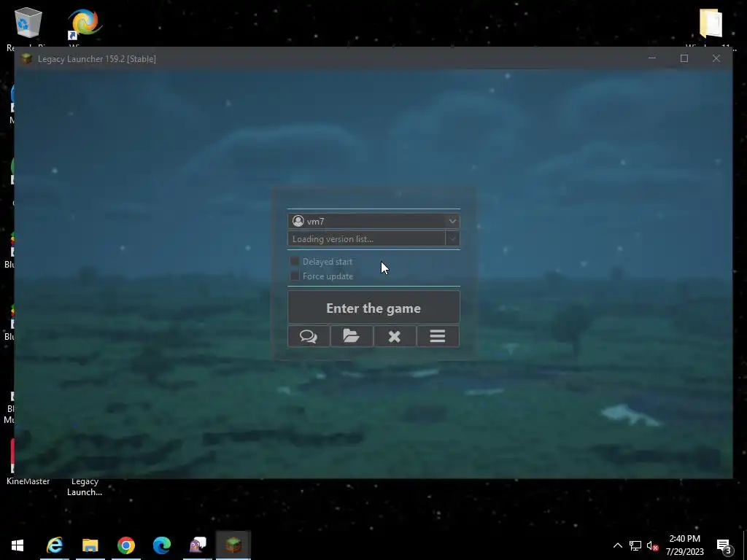Image resolution: width=747 pixels, height=560 pixels.
Task: Open the Loading version list dropdown
Action: pyautogui.click(x=373, y=238)
